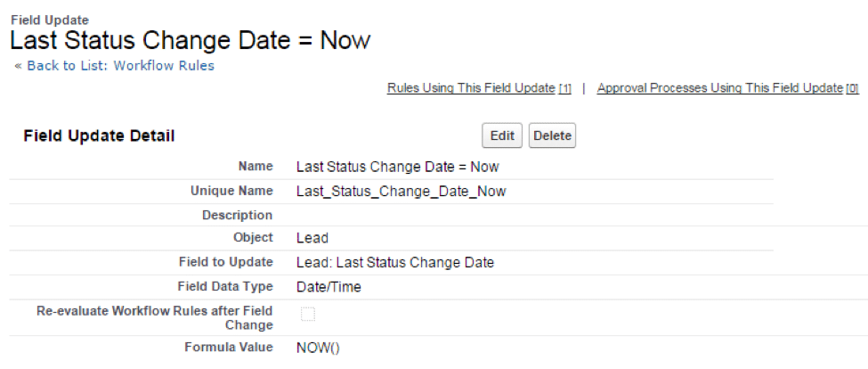This screenshot has width=868, height=369.
Task: Click the Lead: Last Status Change Date value
Action: (x=394, y=262)
